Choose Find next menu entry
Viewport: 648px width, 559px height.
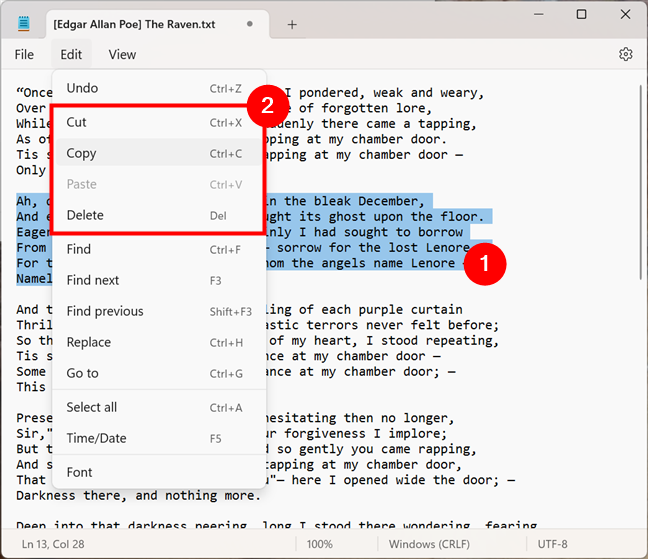159,280
